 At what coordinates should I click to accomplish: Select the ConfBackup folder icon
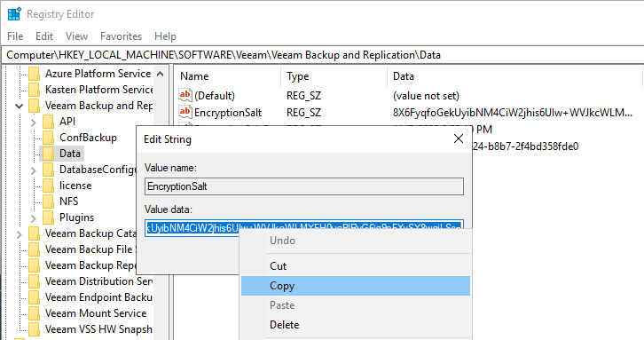click(x=48, y=138)
